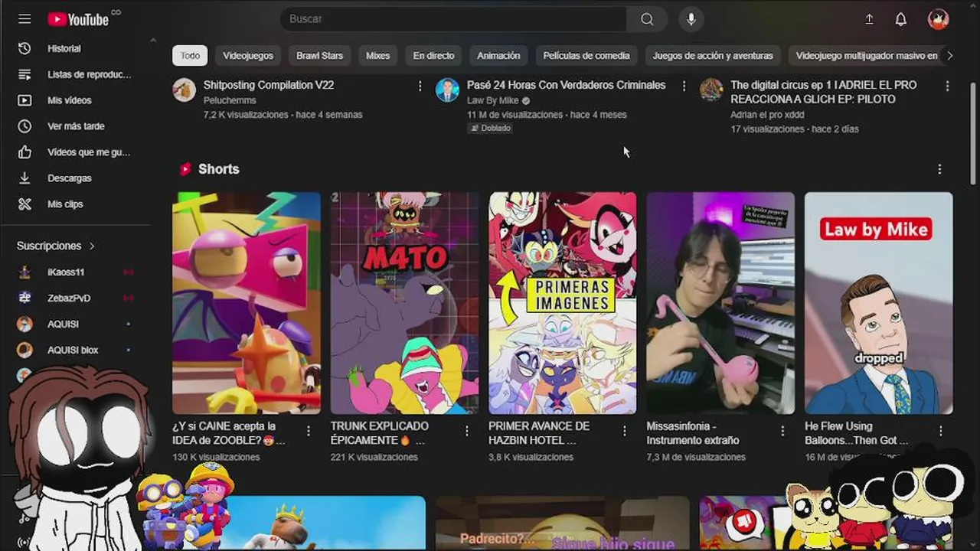Select the Mixes filter chip

[x=377, y=56]
